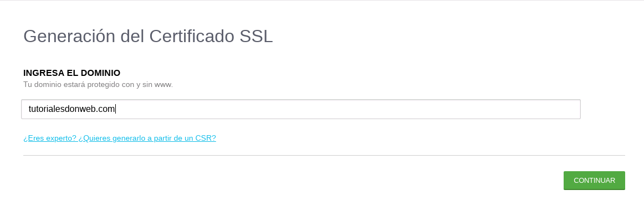The width and height of the screenshot is (644, 200).
Task: Click the CONTINUAR green button
Action: coord(594,180)
